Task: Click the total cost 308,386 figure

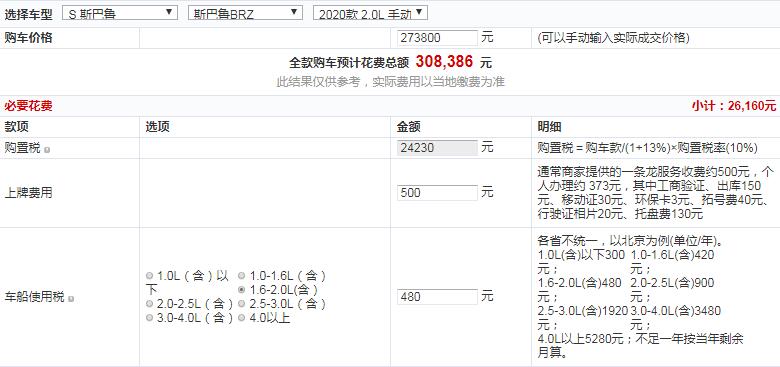Action: 444,62
